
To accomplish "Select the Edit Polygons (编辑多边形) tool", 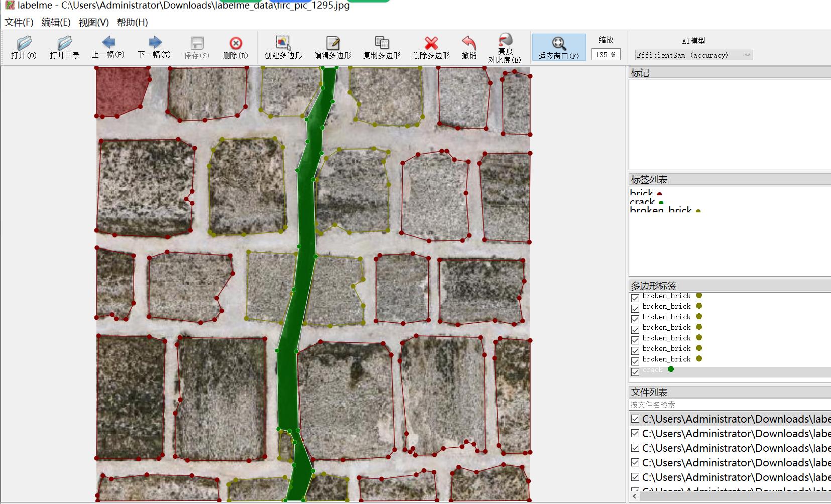I will (332, 43).
